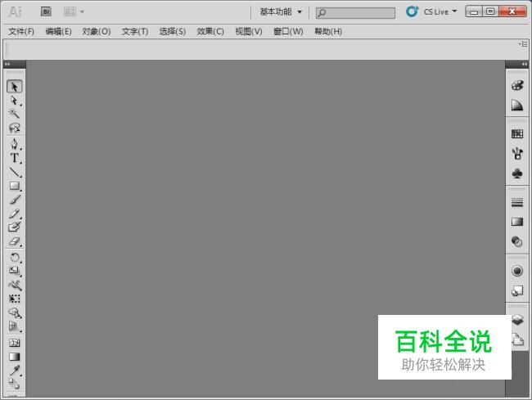Activate the Type tool
Image resolution: width=532 pixels, height=400 pixels.
click(14, 159)
